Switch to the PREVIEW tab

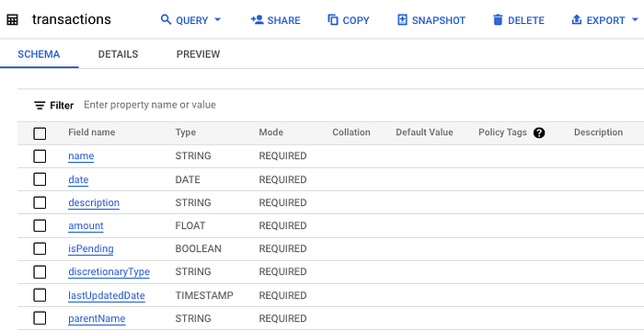(x=199, y=54)
